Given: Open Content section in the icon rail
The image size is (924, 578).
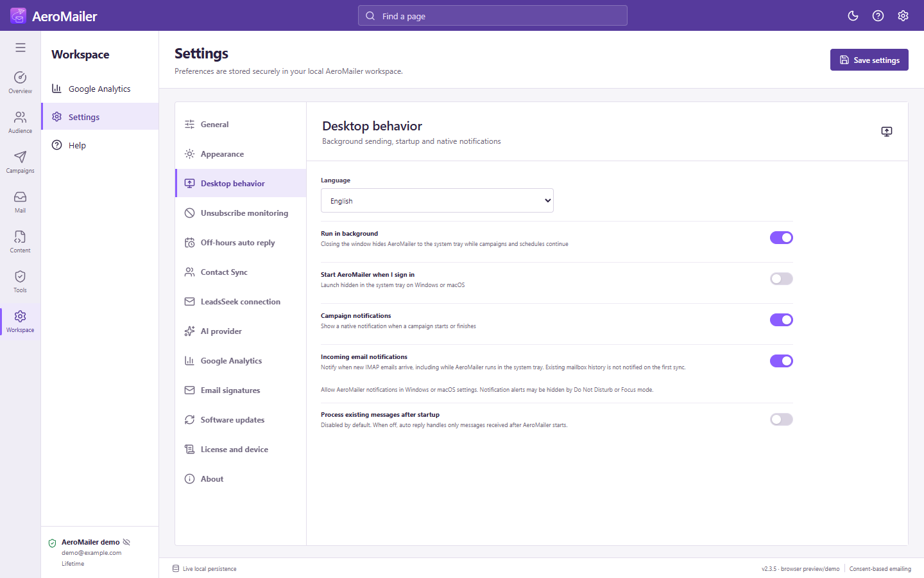Looking at the screenshot, I should point(21,241).
